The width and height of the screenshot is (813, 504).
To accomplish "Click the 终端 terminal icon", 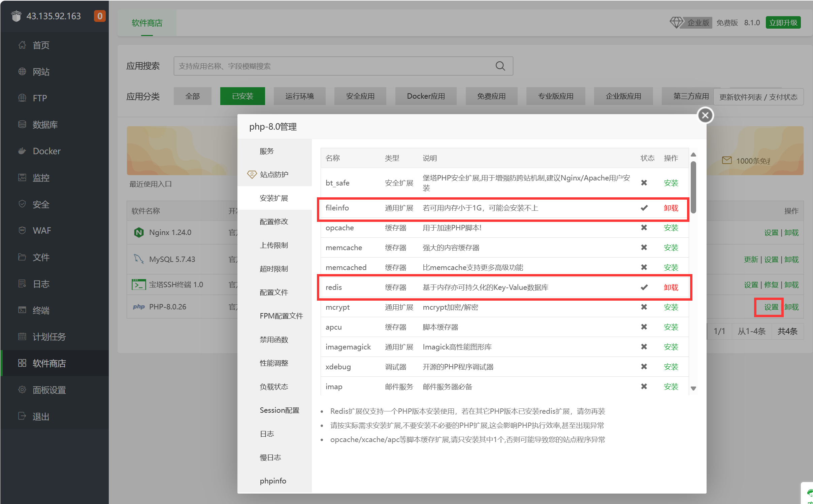I will pos(22,310).
